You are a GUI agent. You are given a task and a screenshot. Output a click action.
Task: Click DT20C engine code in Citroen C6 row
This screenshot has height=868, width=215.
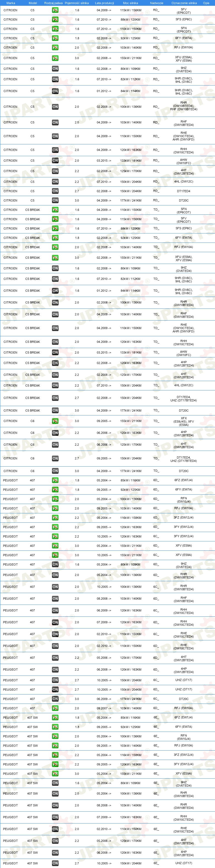184,471
